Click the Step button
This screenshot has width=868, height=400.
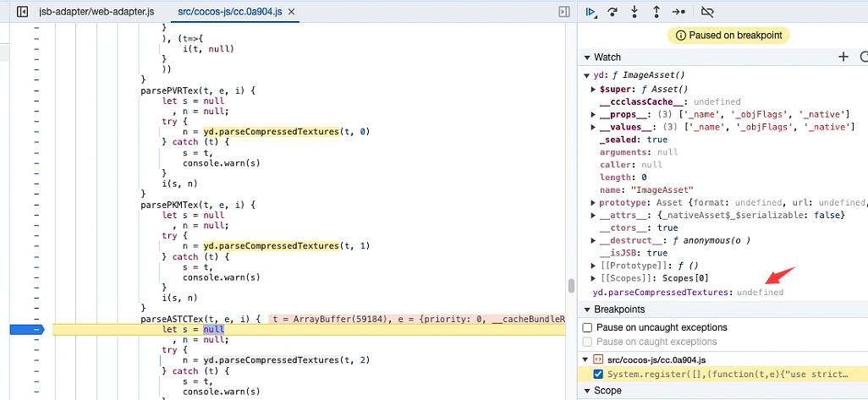678,12
